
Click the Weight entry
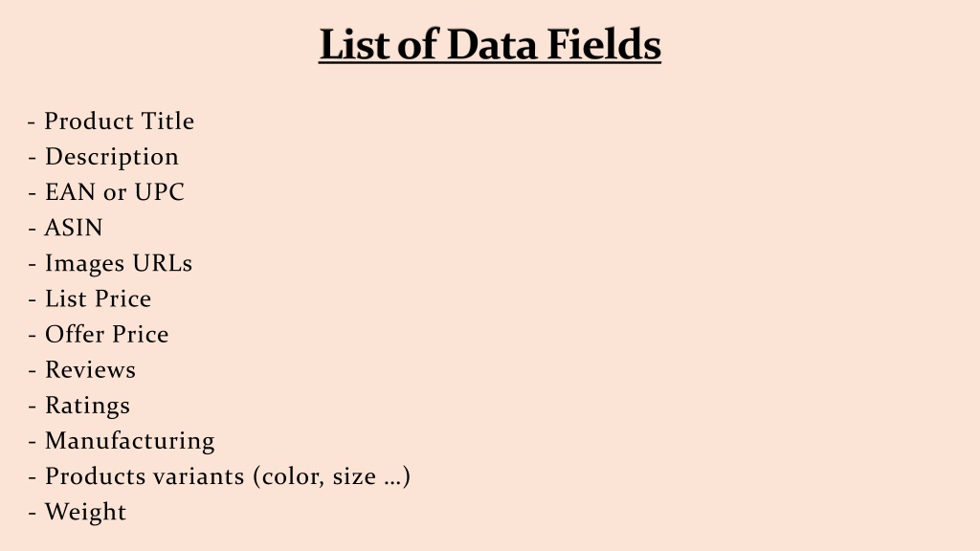[x=78, y=513]
